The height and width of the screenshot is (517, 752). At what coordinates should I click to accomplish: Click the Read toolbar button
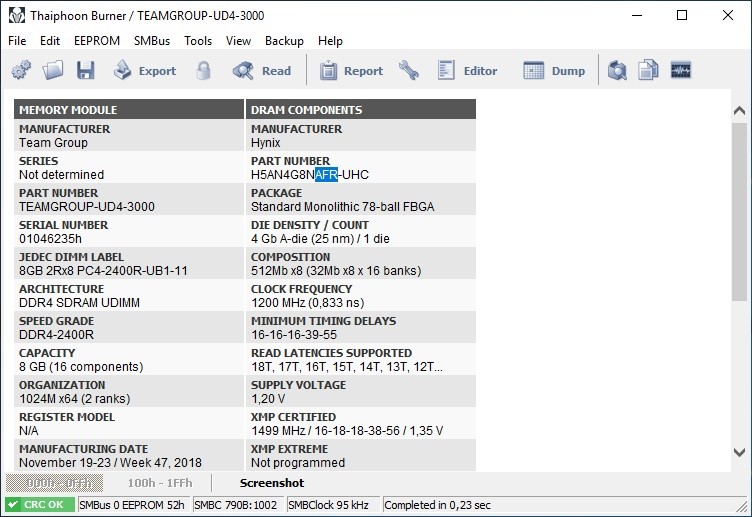coord(262,70)
